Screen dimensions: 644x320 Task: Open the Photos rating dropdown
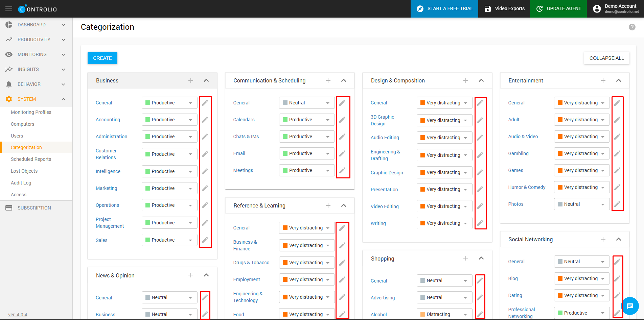coord(581,204)
